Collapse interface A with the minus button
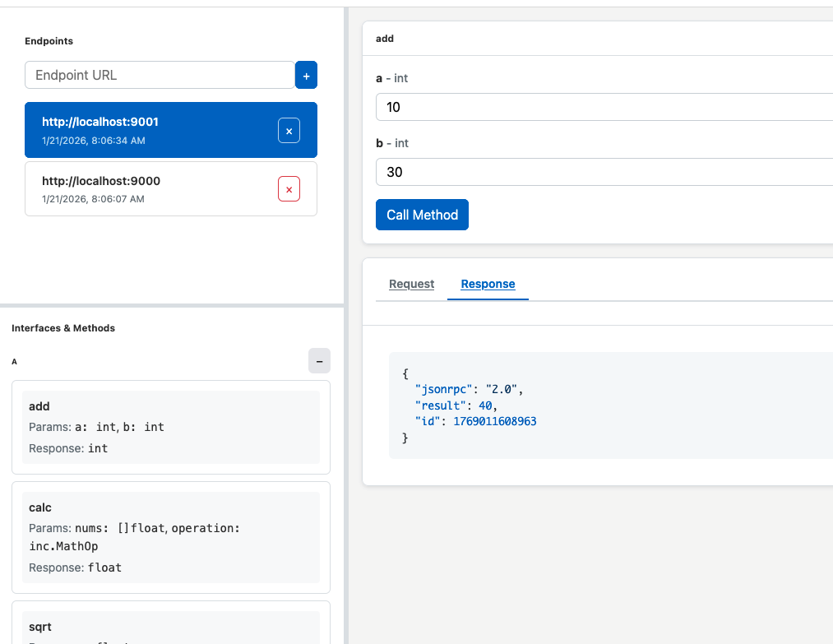The height and width of the screenshot is (644, 833). pos(319,361)
